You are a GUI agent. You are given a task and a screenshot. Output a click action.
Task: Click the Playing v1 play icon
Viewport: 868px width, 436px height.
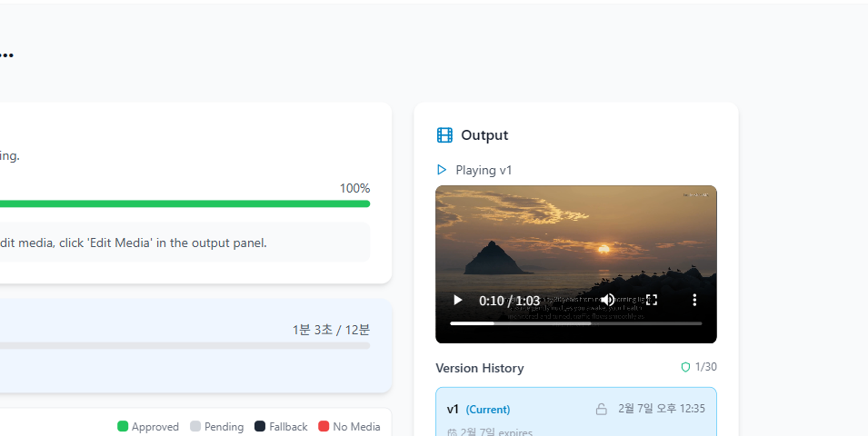pos(442,170)
